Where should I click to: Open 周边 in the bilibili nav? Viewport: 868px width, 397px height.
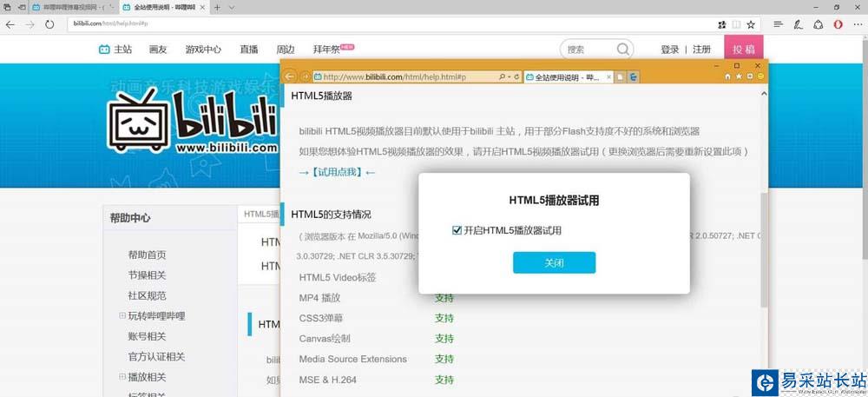[286, 50]
